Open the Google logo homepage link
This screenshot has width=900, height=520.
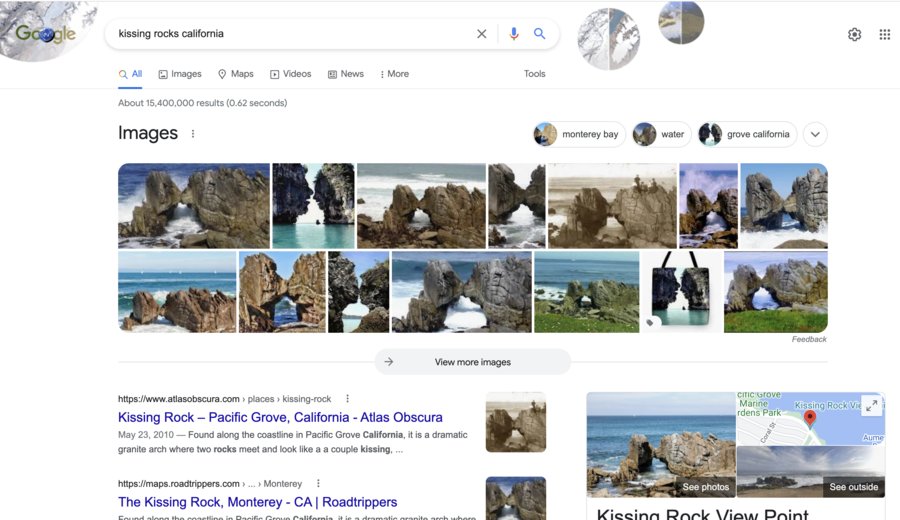click(x=45, y=34)
